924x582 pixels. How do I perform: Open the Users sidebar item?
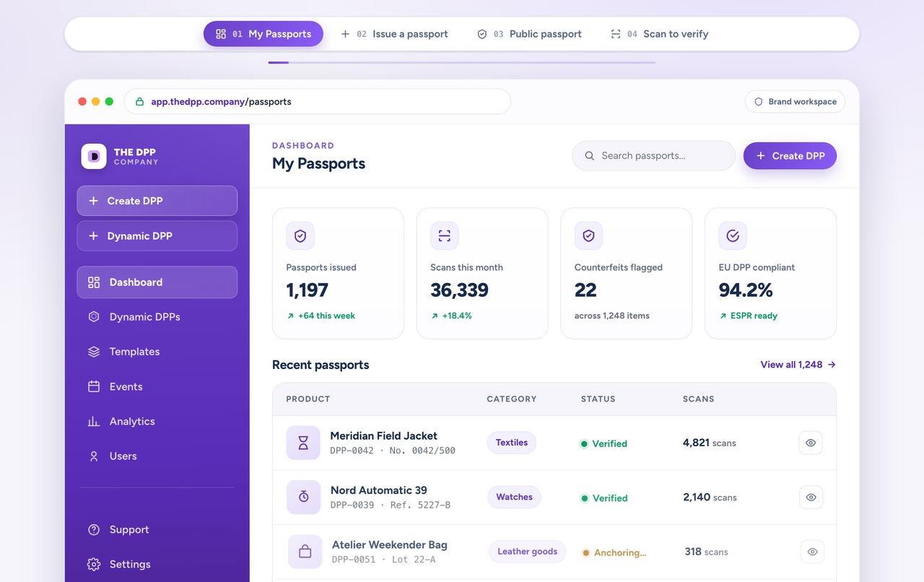(157, 456)
